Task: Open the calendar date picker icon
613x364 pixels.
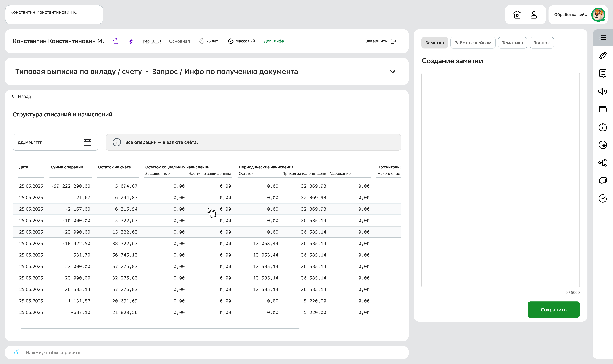Action: [87, 142]
